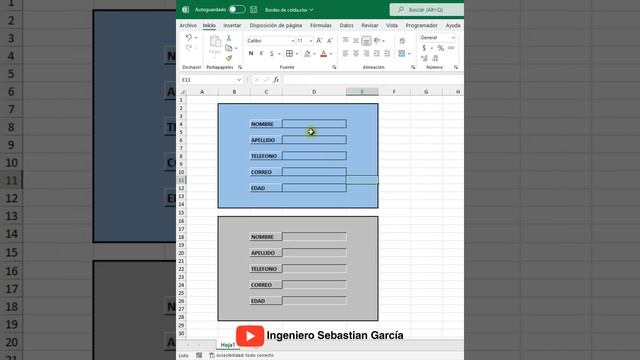The height and width of the screenshot is (360, 640).
Task: Expand the file name title dropdown
Action: (x=311, y=10)
